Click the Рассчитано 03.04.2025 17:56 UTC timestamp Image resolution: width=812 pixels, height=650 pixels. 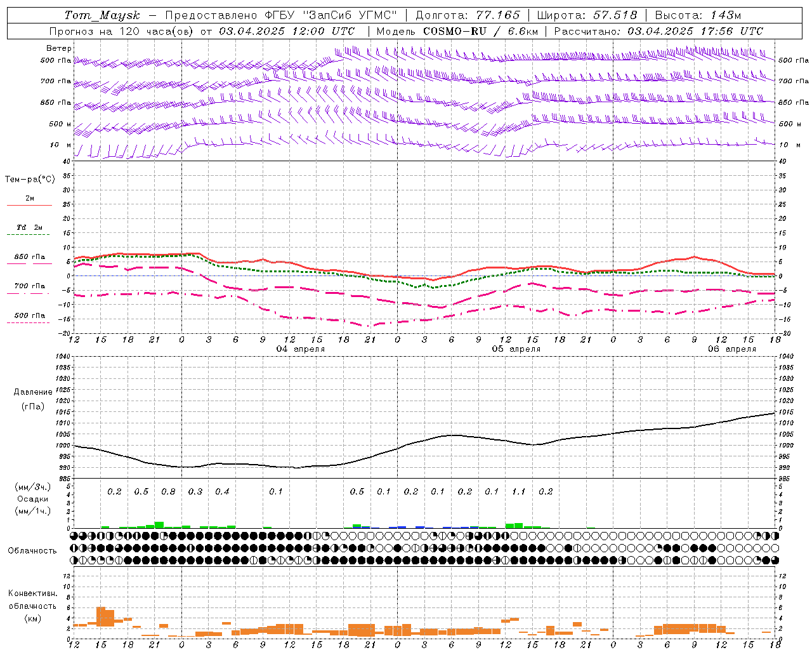(658, 31)
